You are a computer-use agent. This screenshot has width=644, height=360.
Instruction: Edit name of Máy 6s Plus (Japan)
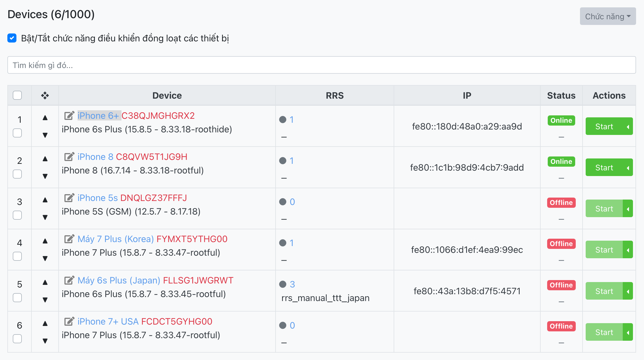tap(69, 280)
